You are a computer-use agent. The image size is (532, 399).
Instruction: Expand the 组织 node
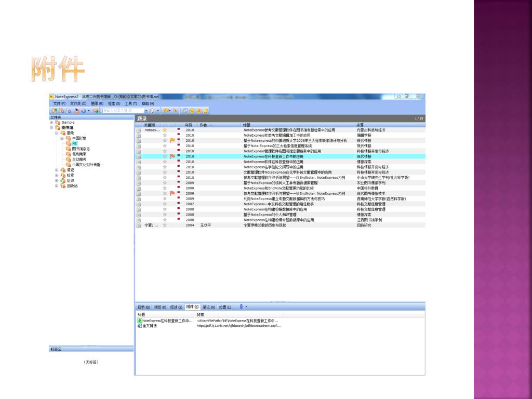click(57, 180)
